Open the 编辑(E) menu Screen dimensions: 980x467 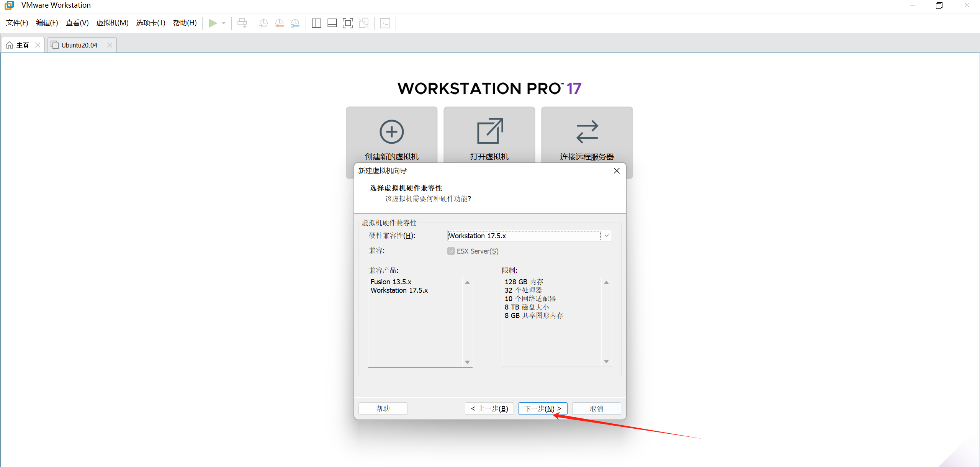click(47, 23)
